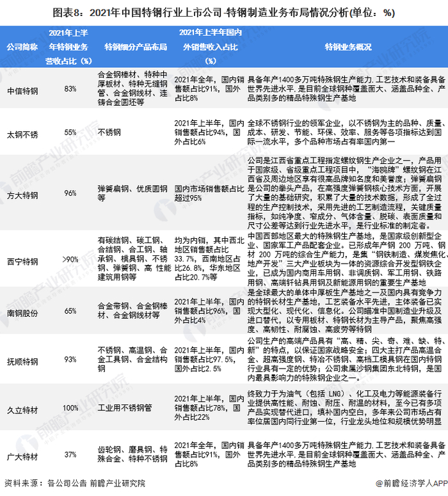Click 广大特材's 国内销售额占比91% sales cell
The width and height of the screenshot is (448, 496).
(209, 454)
